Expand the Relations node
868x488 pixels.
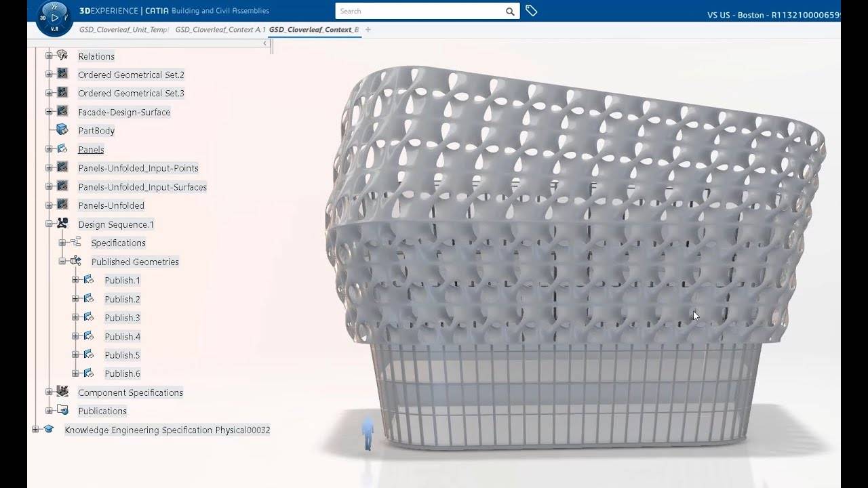click(x=49, y=56)
